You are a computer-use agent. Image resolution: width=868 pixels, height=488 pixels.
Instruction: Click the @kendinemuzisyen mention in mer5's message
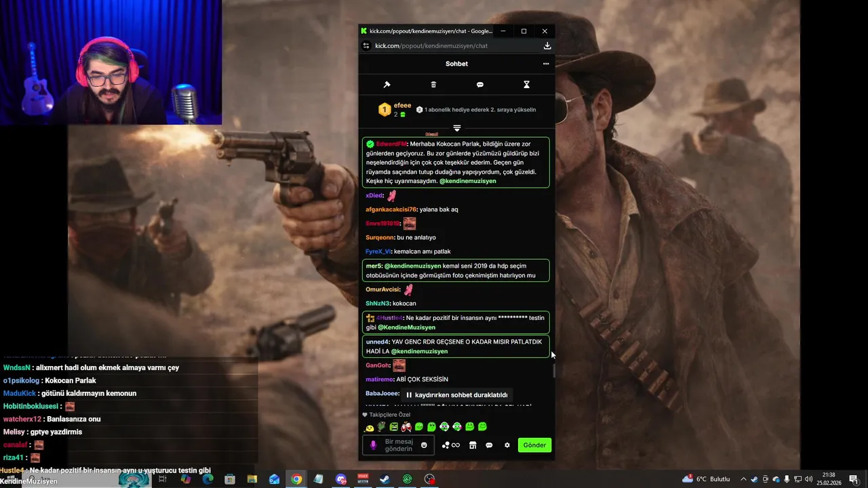412,266
